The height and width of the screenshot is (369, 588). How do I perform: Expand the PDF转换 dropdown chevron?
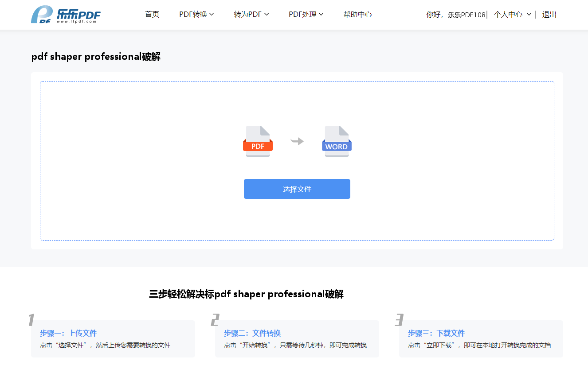(212, 15)
